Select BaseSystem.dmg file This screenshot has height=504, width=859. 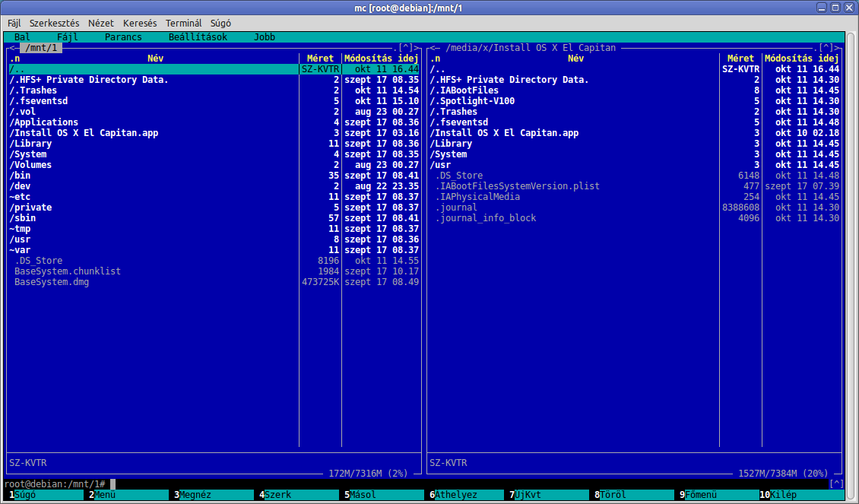(214, 282)
